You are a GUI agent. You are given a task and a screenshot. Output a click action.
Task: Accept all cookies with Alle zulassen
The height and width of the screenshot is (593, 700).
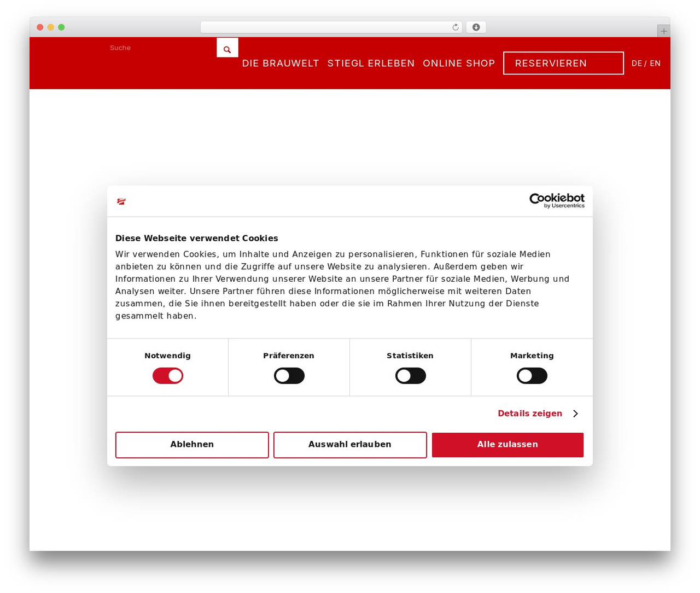(x=507, y=445)
